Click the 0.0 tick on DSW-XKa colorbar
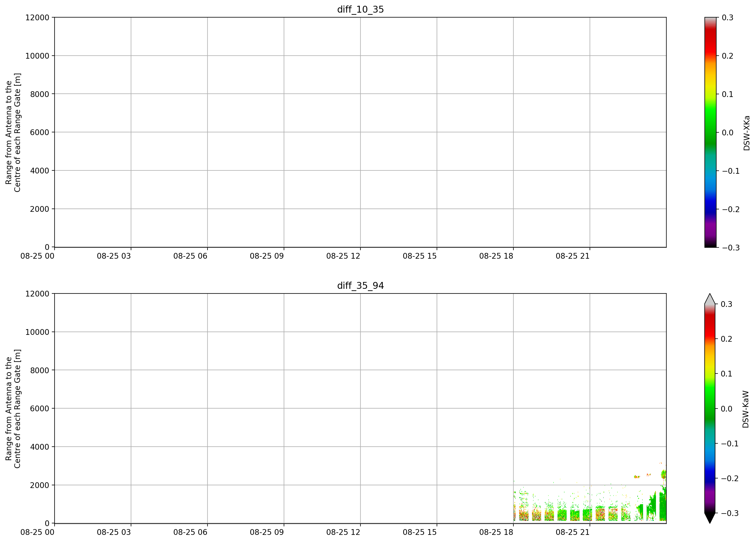This screenshot has width=756, height=542. click(x=728, y=133)
